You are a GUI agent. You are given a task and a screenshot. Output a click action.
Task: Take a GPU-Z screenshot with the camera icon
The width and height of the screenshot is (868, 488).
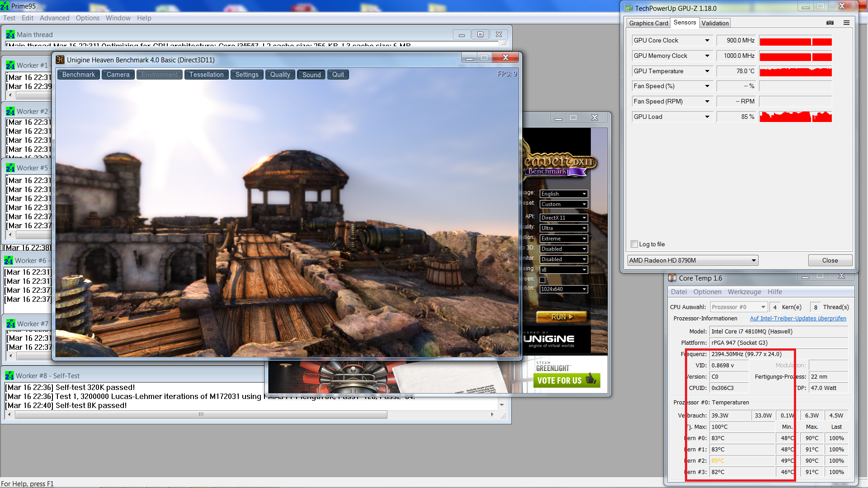(x=830, y=23)
